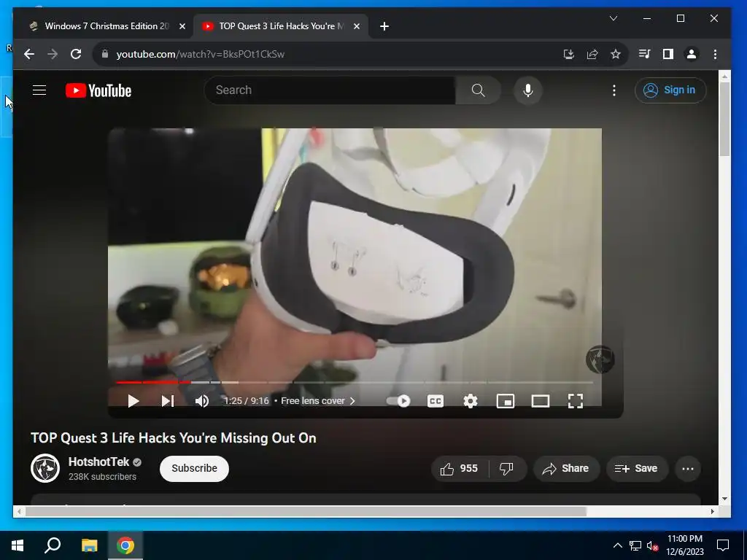This screenshot has width=747, height=560.
Task: Toggle autoplay switch in player
Action: click(398, 401)
